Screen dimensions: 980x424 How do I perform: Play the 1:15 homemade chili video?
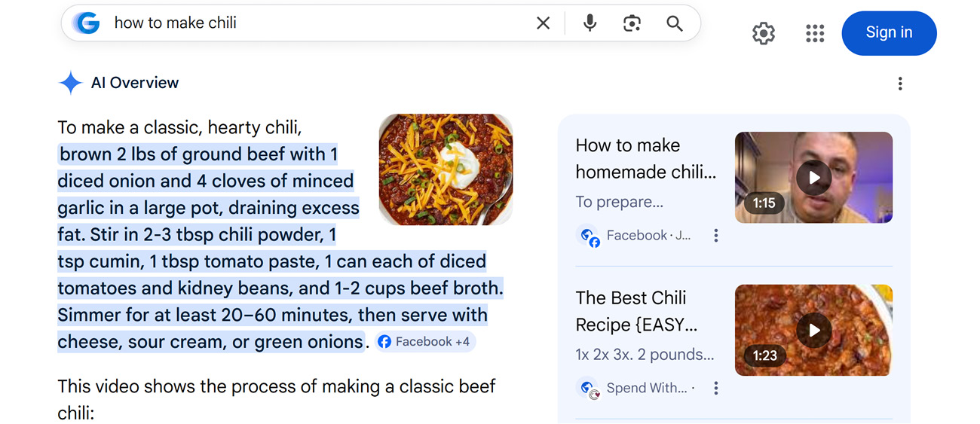[813, 178]
